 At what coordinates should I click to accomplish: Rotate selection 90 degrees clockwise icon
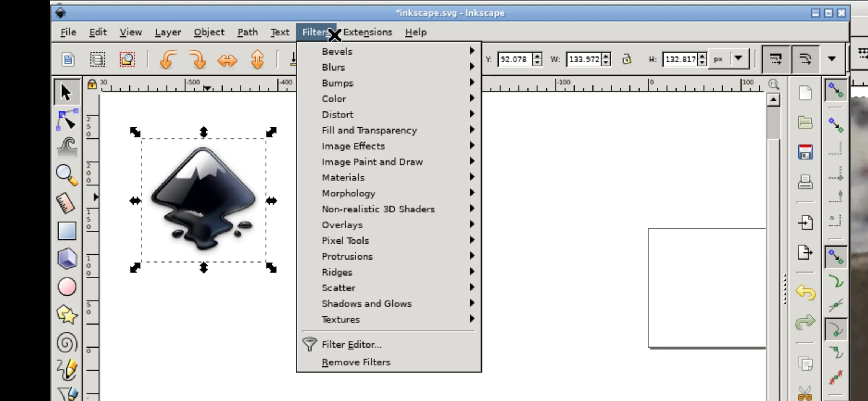pos(197,59)
